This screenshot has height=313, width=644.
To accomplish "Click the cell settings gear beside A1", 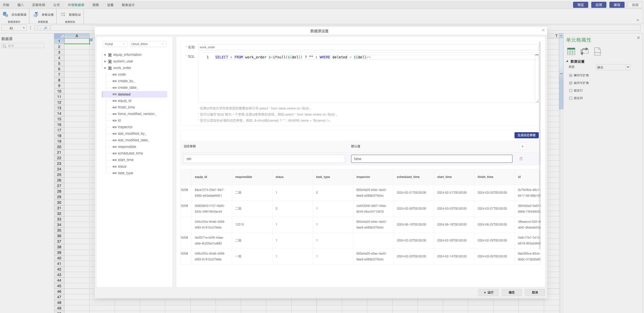I will [x=91, y=40].
